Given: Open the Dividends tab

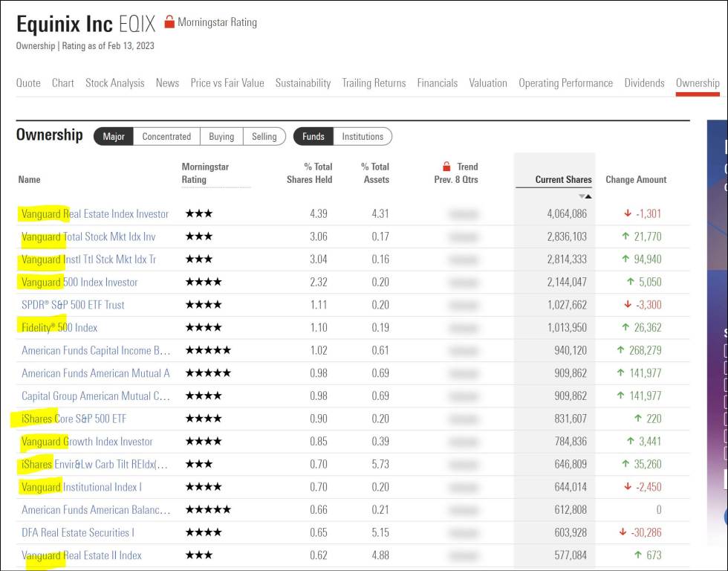Looking at the screenshot, I should coord(644,83).
